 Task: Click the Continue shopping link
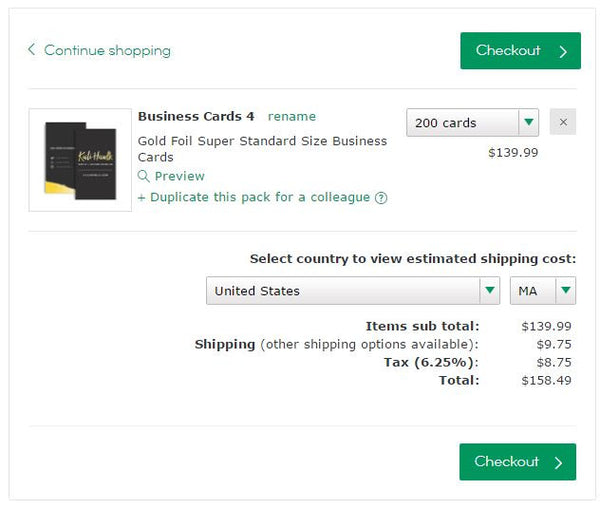[107, 50]
